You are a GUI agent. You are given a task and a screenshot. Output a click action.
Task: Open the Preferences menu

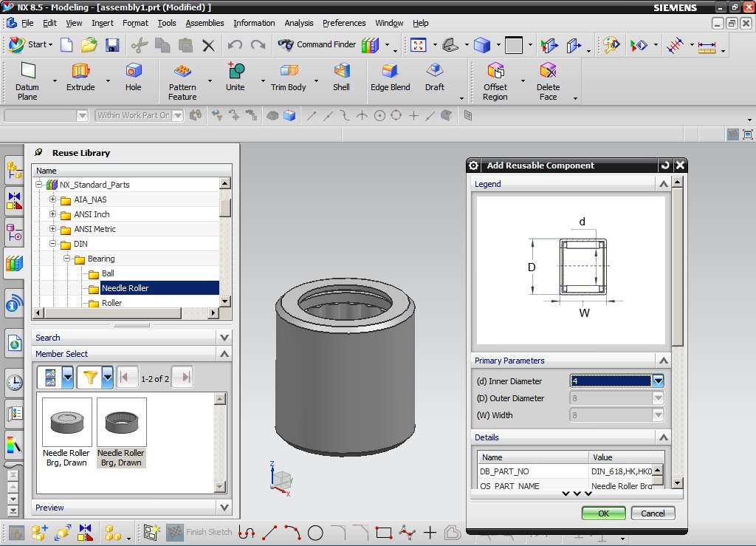pos(344,23)
